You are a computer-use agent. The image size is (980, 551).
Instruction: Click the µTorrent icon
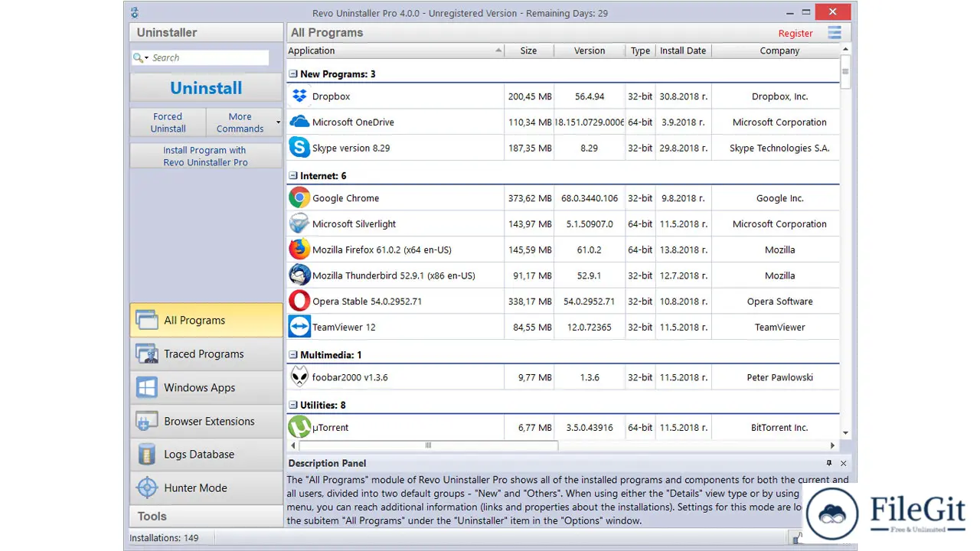[x=299, y=427]
